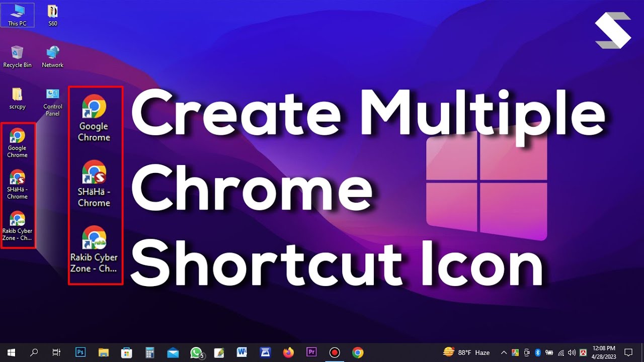Open the notepad pencil app in taskbar
The width and height of the screenshot is (644, 362).
pos(219,352)
